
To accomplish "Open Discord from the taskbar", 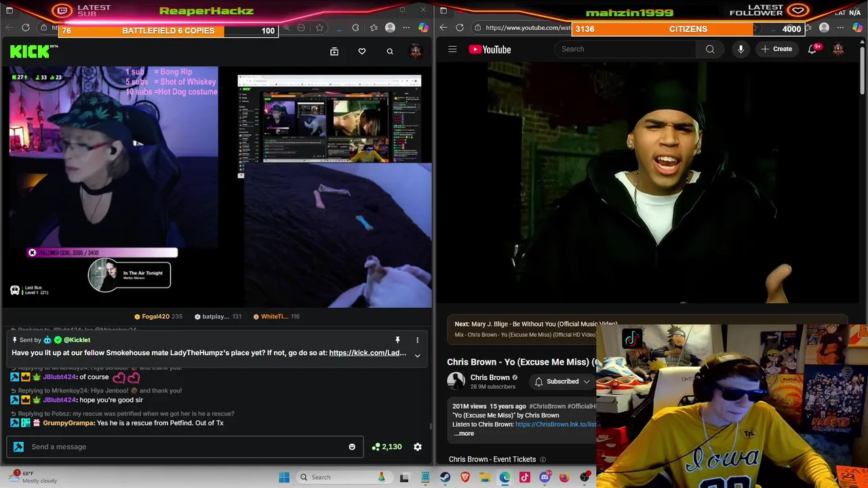I will 545,477.
